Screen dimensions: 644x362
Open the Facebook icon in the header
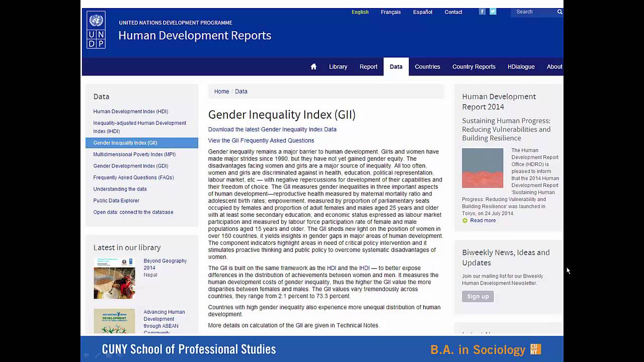click(x=482, y=12)
